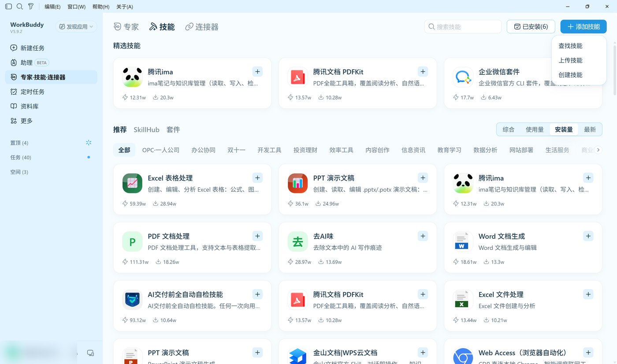Switch to the SkillHub tab
The image size is (617, 364).
click(146, 130)
